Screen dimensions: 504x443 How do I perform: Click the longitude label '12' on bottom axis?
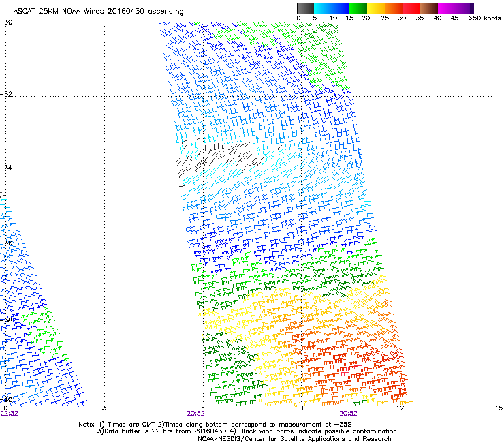[x=400, y=408]
